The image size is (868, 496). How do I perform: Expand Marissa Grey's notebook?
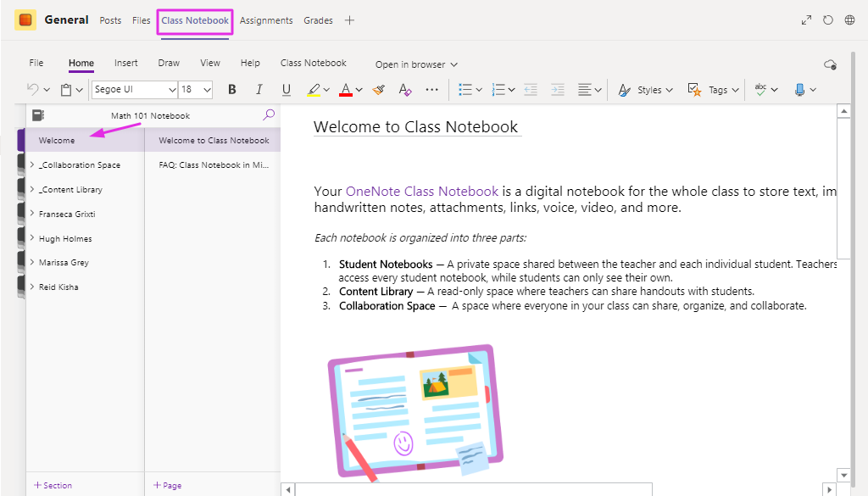[31, 262]
